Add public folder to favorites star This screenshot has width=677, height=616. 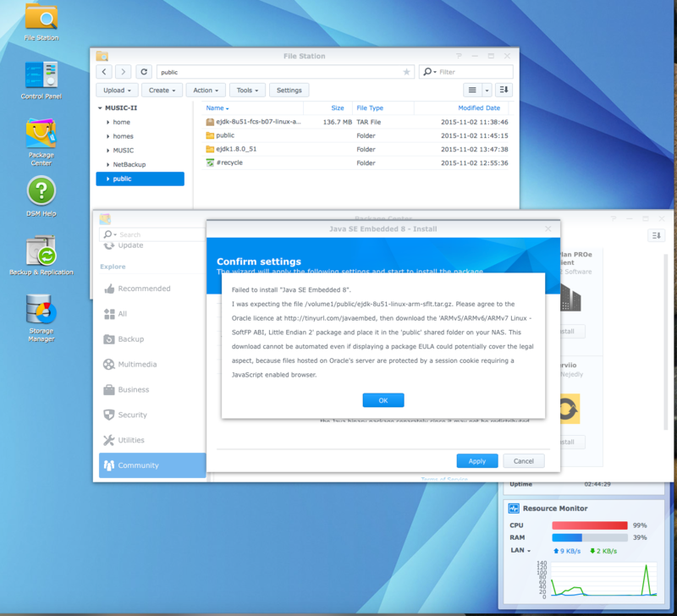point(406,72)
